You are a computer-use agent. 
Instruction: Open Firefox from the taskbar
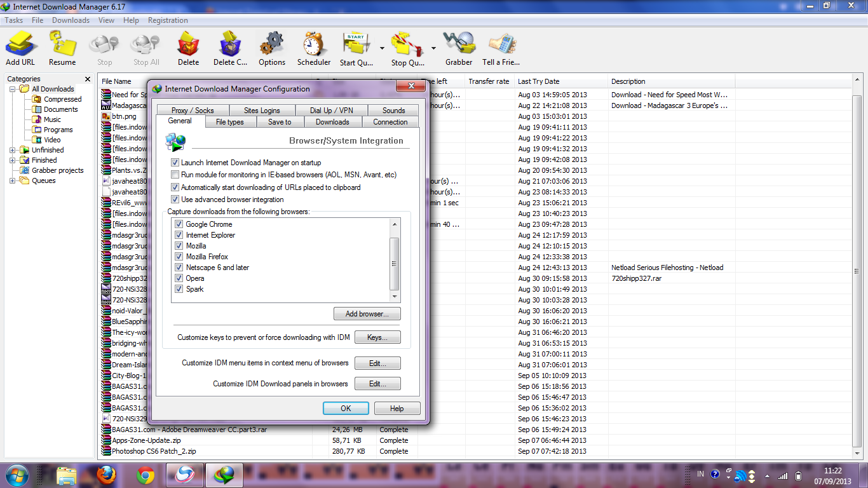(106, 475)
